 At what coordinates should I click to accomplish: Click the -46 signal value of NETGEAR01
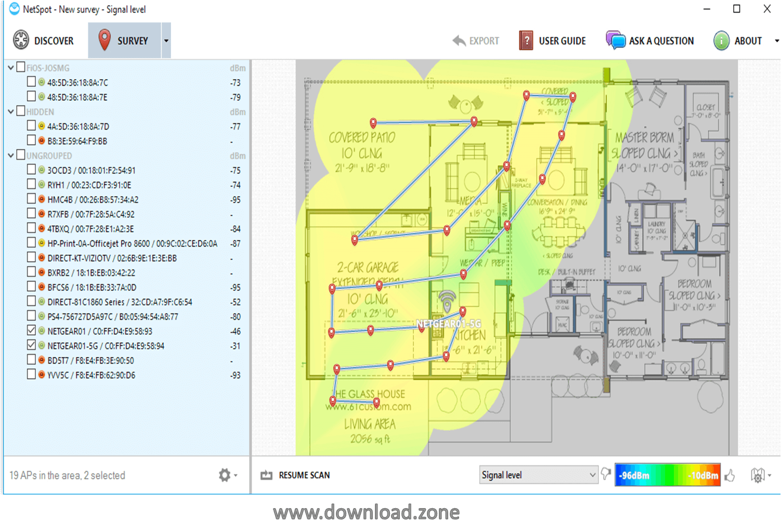click(236, 331)
